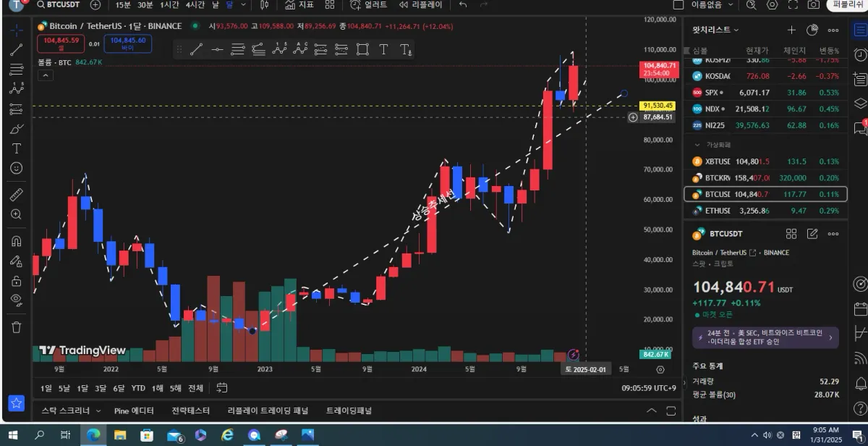Select the crosshair cursor tool

[x=16, y=30]
